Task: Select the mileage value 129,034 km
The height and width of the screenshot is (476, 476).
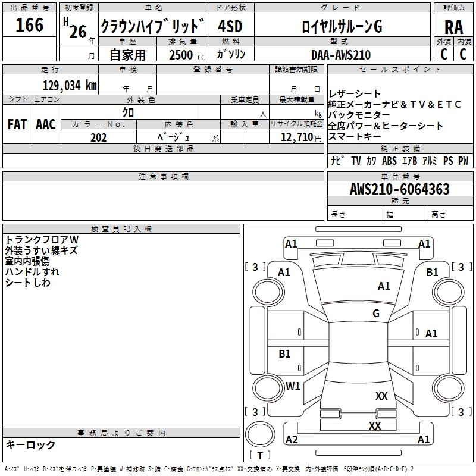Action: [x=70, y=85]
